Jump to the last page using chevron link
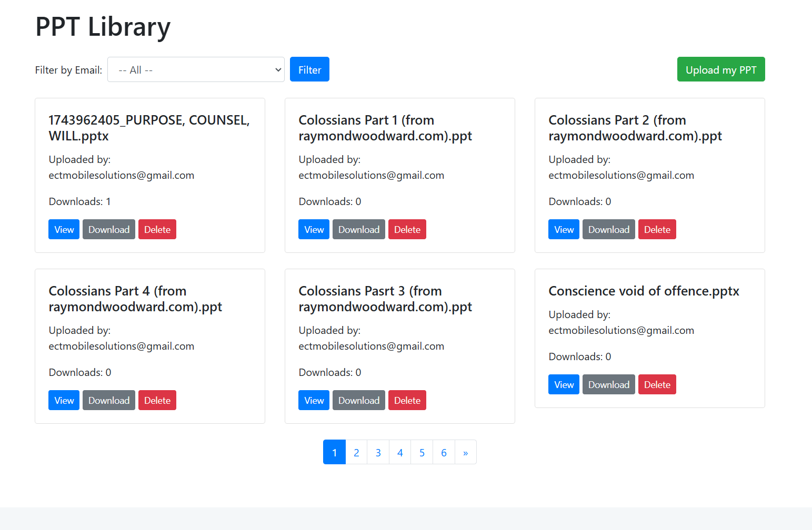Image resolution: width=812 pixels, height=530 pixels. click(465, 452)
